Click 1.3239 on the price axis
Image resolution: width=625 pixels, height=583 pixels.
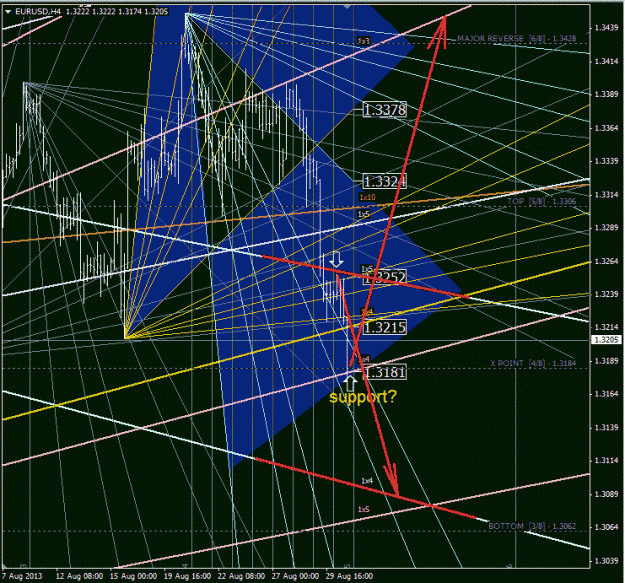point(607,294)
